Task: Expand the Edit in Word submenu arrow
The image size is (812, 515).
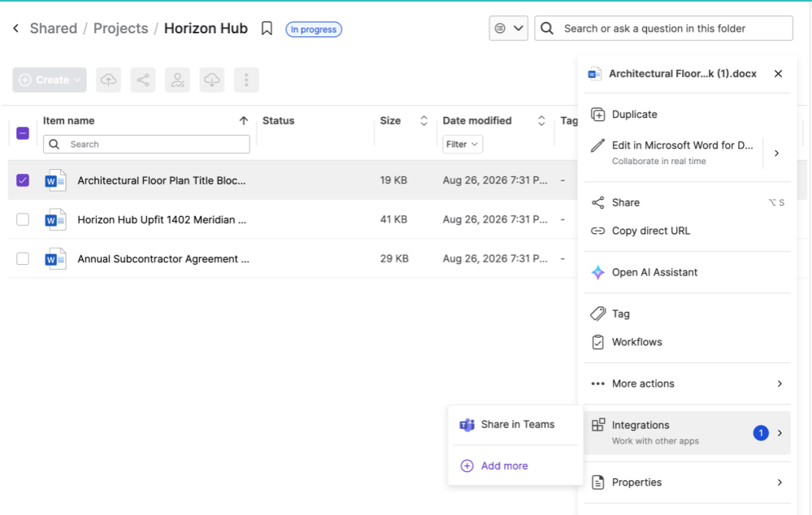Action: (776, 153)
